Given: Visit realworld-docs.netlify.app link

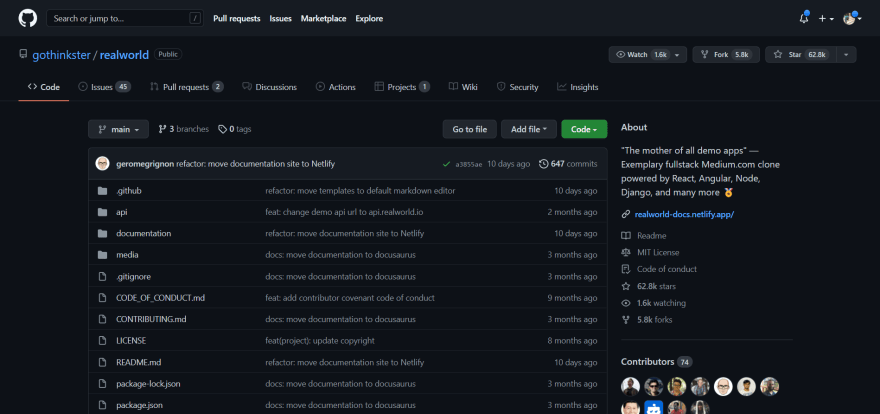Looking at the screenshot, I should [x=684, y=214].
